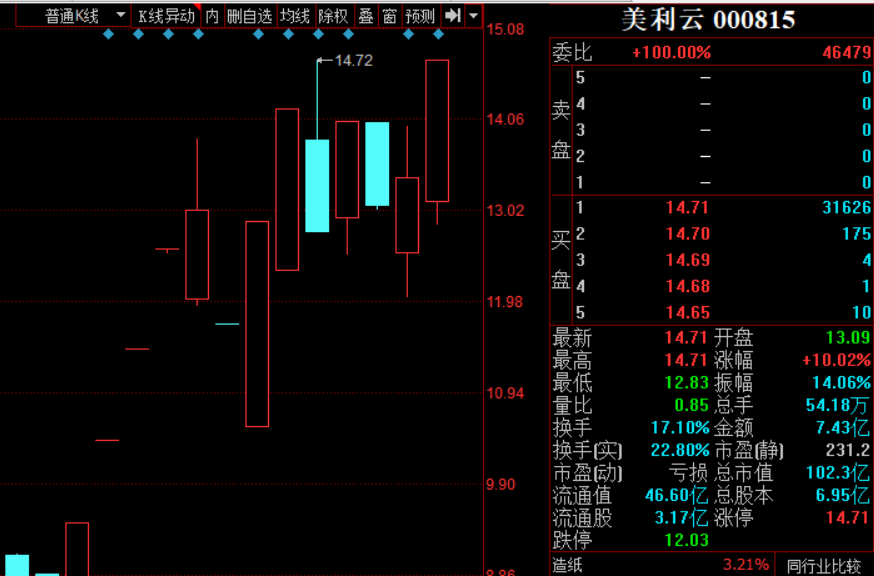Click the last blue diamond marker on chart
The height and width of the screenshot is (576, 874).
point(438,35)
